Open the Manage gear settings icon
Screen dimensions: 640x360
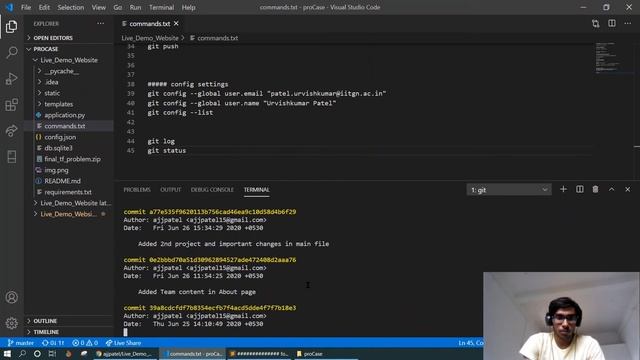[11, 323]
